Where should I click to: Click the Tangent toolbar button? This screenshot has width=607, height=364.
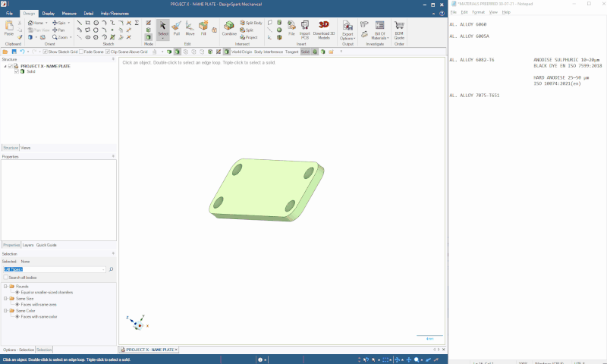[292, 52]
